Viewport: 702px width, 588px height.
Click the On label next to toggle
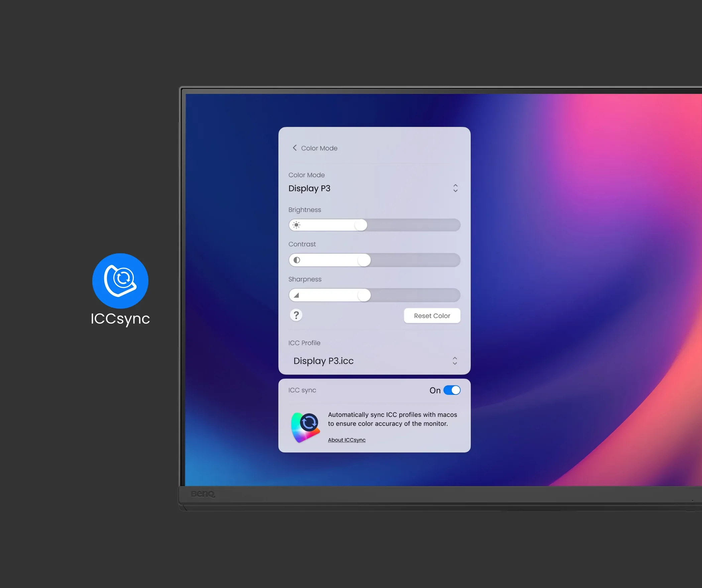(x=435, y=391)
